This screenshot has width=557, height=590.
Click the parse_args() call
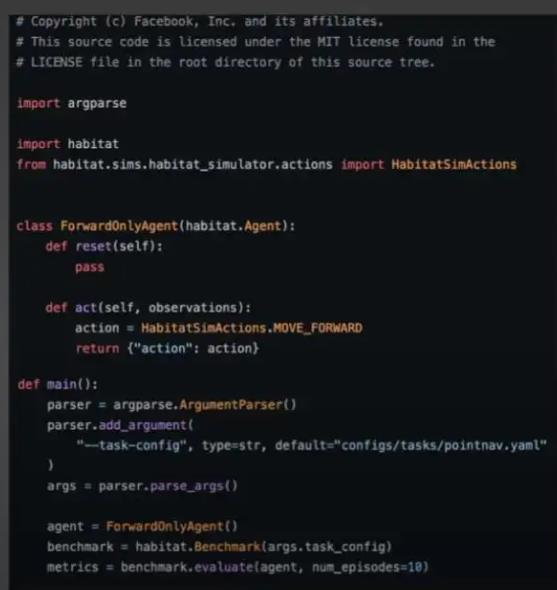click(x=194, y=486)
